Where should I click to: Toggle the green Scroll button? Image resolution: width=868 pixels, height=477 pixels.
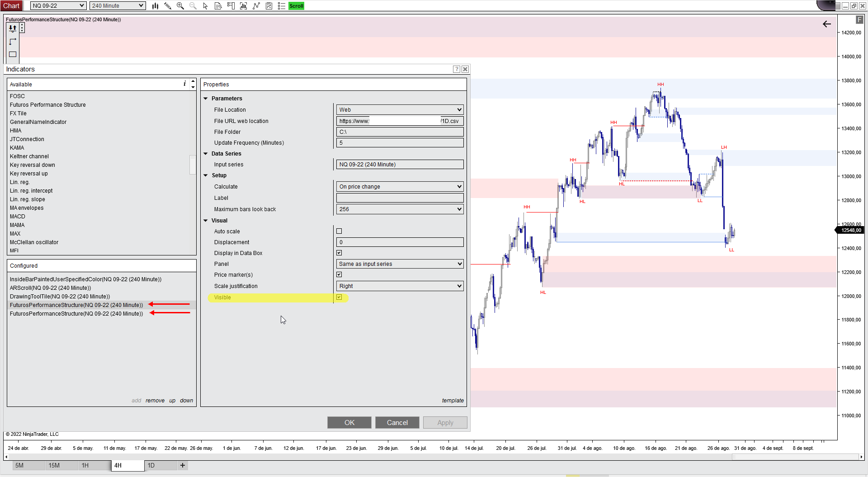pyautogui.click(x=297, y=6)
